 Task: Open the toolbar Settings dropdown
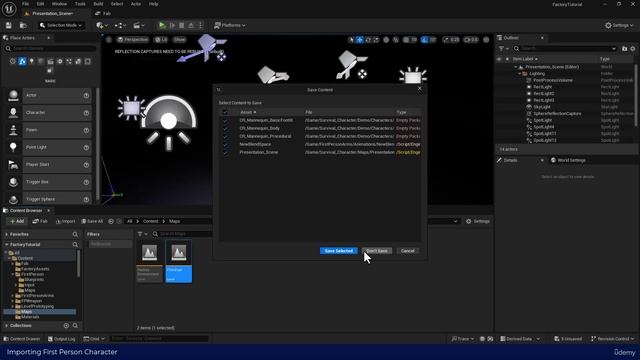pyautogui.click(x=619, y=25)
